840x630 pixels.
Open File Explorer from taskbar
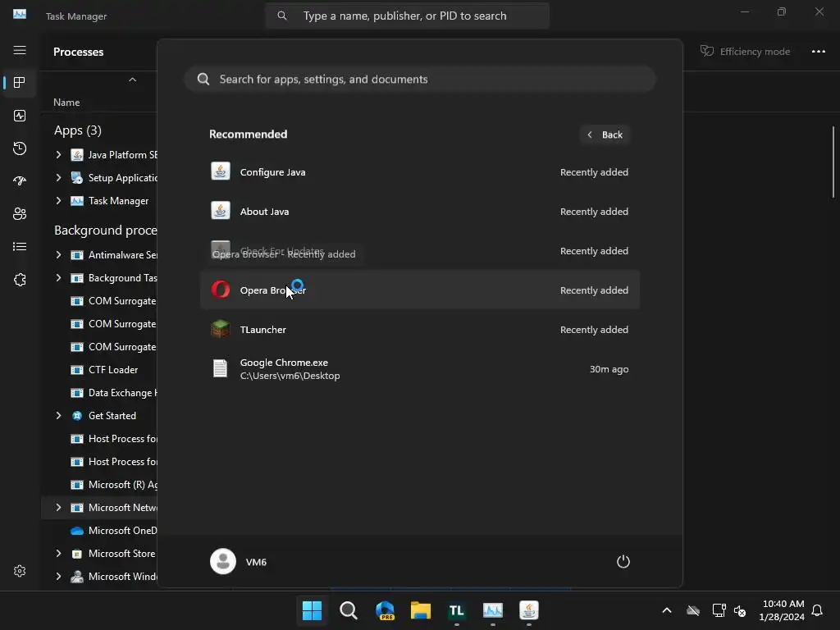click(421, 610)
